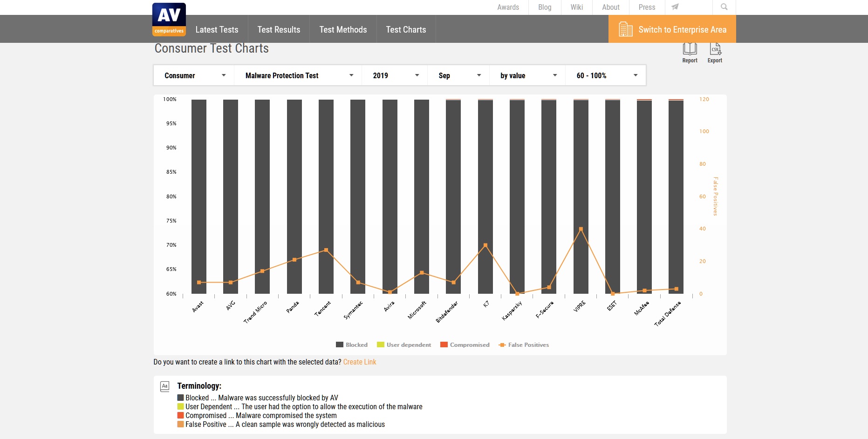Click the Terminology glossary icon
Screen dimensions: 868x439
click(164, 386)
